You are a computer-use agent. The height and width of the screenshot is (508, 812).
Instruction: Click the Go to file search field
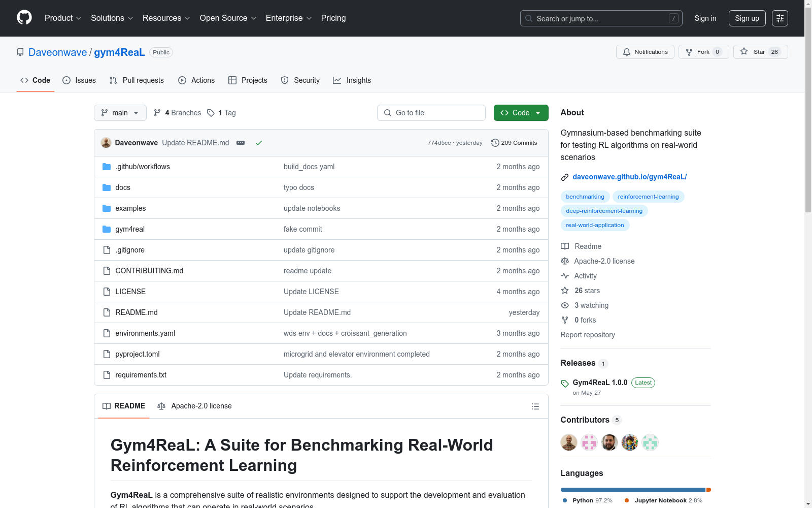(x=431, y=113)
